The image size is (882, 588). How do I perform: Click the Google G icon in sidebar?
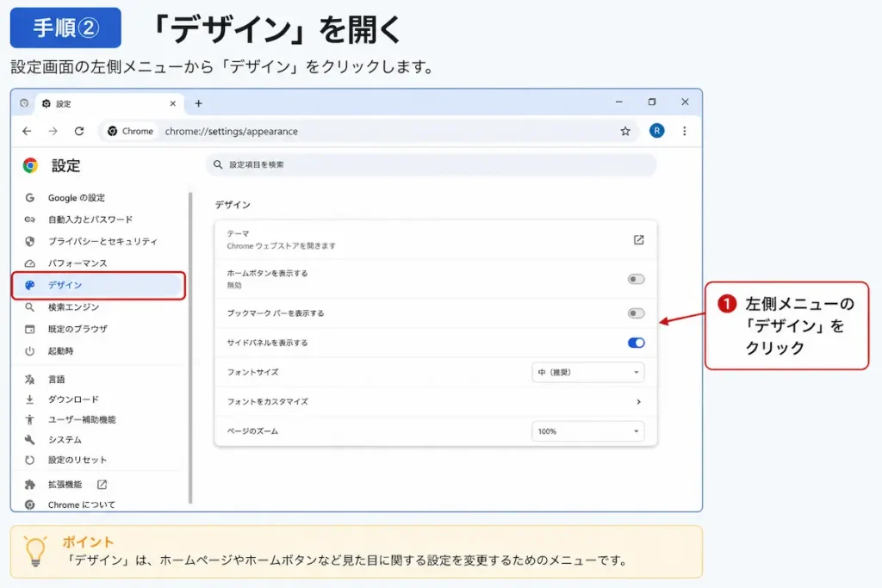[30, 197]
